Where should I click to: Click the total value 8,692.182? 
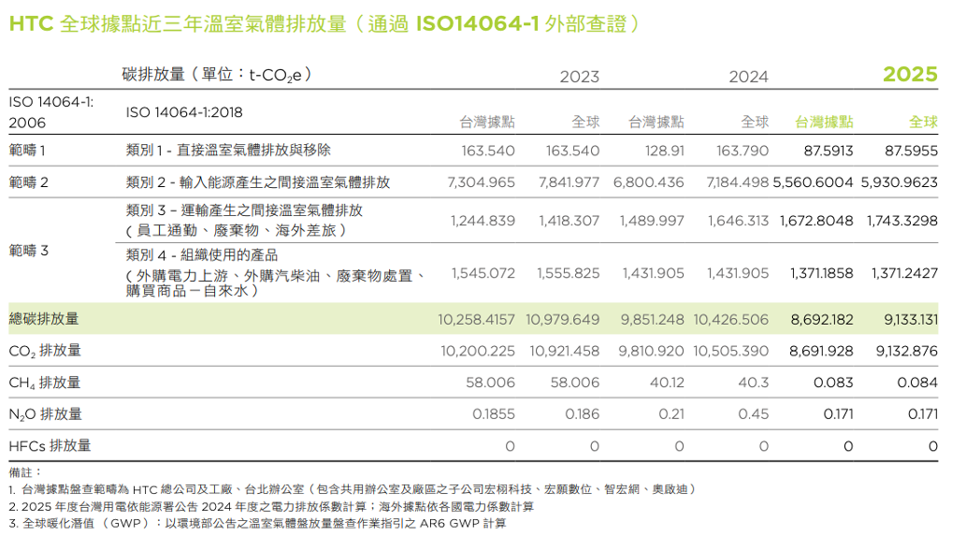coord(822,320)
